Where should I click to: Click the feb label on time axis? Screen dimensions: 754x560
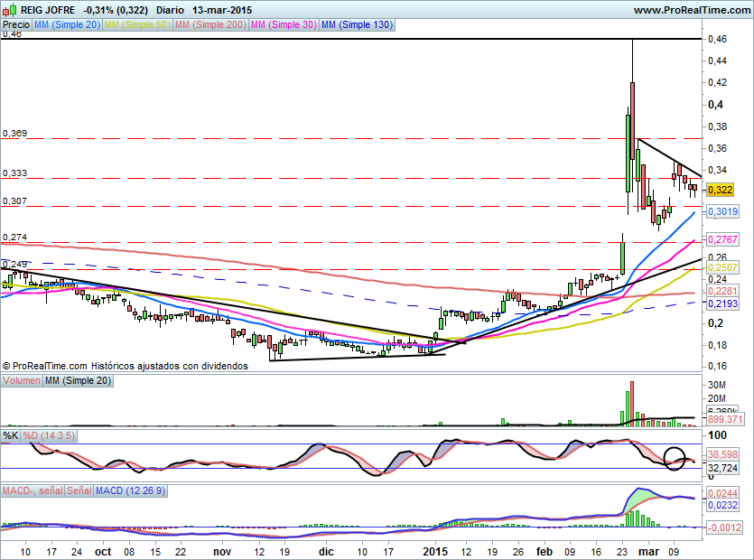[x=545, y=551]
